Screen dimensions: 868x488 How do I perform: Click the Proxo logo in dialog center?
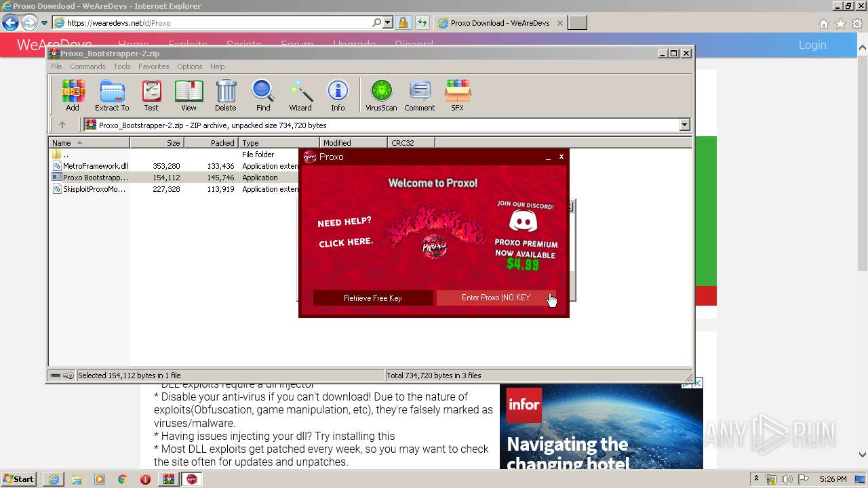click(434, 247)
